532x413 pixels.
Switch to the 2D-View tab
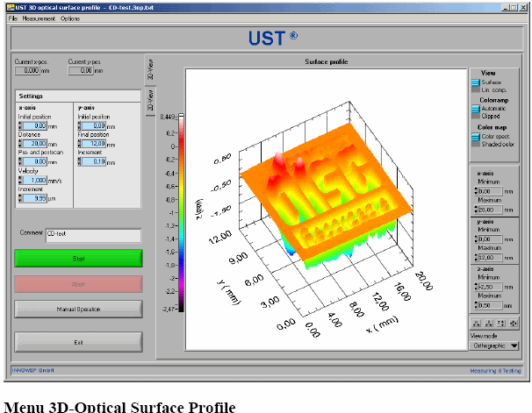pyautogui.click(x=150, y=100)
